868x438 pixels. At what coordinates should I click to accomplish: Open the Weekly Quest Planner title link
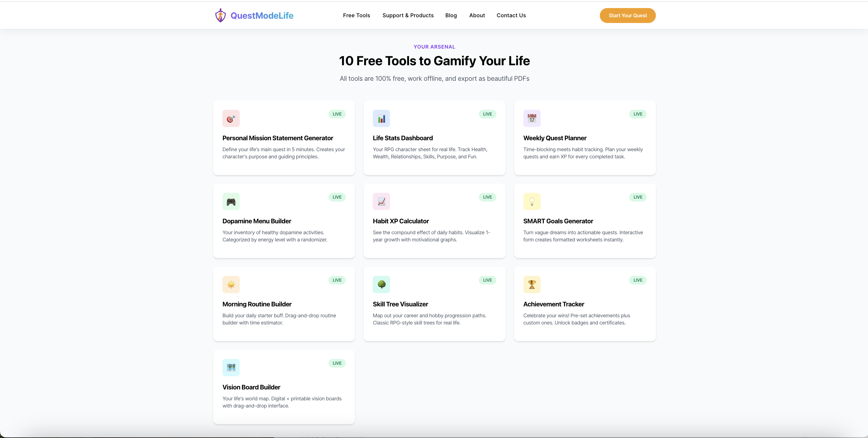[555, 138]
